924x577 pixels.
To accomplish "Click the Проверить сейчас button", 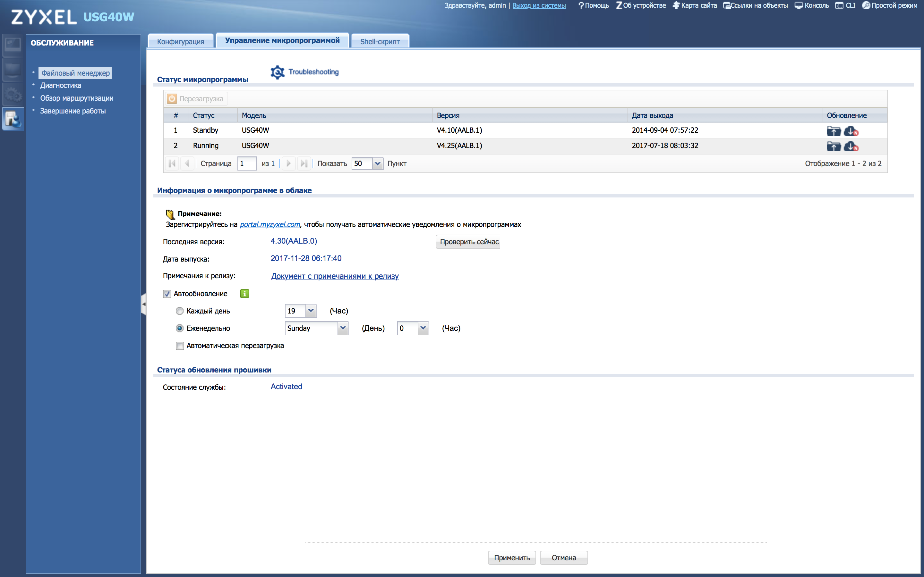I will (x=468, y=242).
